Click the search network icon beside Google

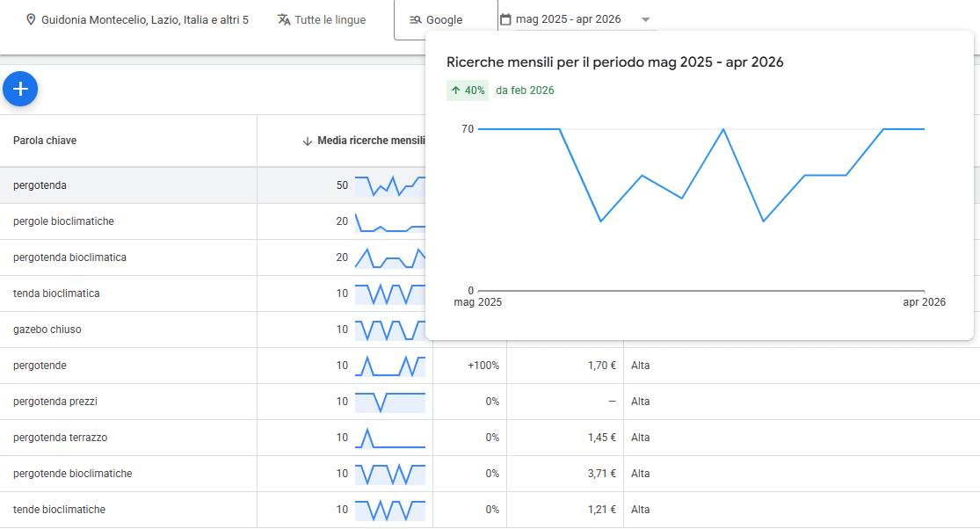point(415,20)
